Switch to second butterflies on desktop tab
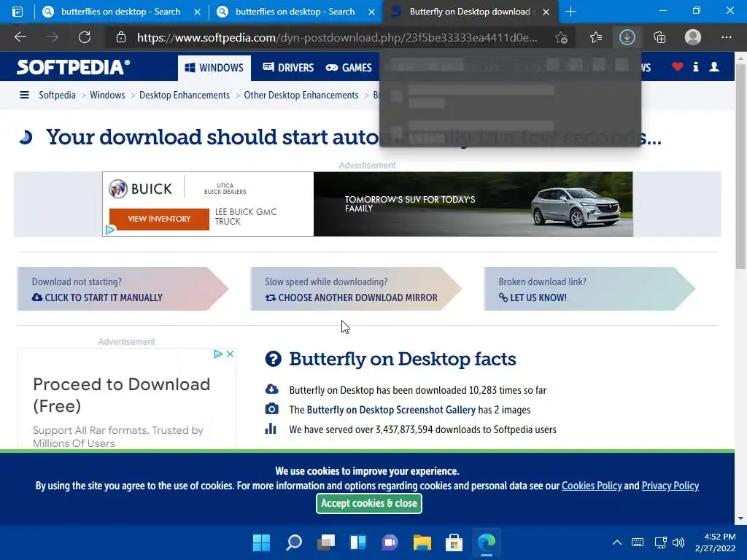Screen dimensions: 747x560 tap(295, 12)
